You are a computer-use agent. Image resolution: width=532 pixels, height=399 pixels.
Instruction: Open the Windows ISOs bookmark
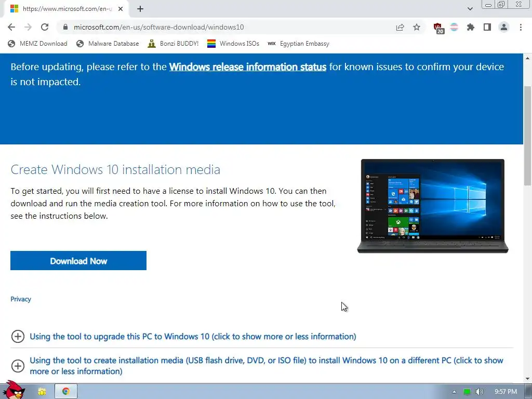point(233,44)
